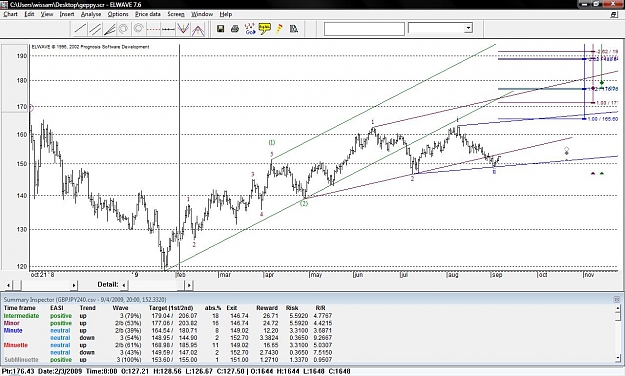This screenshot has height=376, width=625.
Task: Click the chart horizontal scroll track
Action: point(46,285)
